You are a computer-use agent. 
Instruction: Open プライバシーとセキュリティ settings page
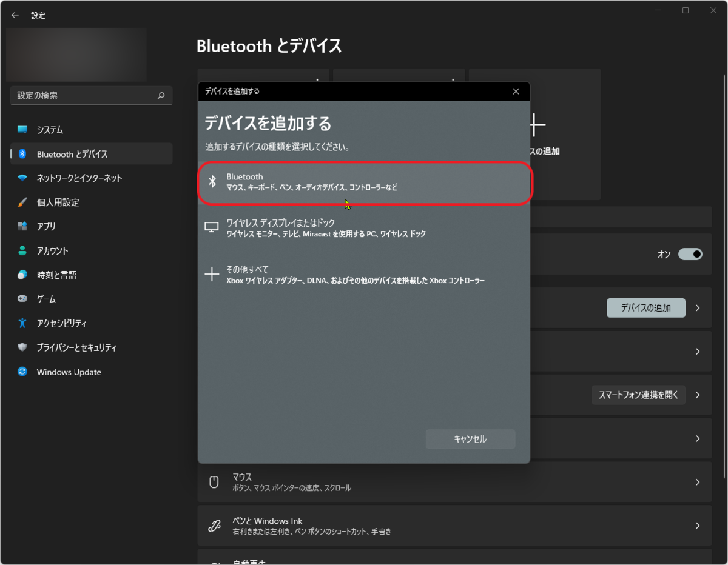click(91, 348)
